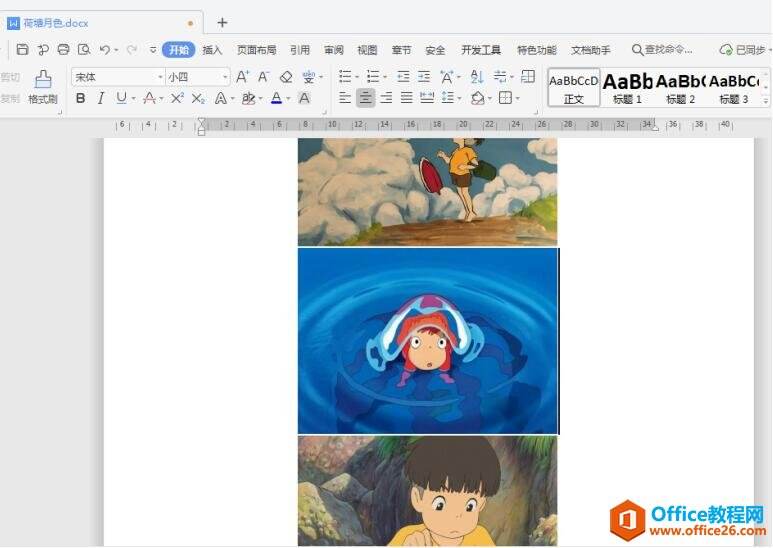Apply the 标题 1 heading style
The height and width of the screenshot is (548, 773).
tap(627, 87)
